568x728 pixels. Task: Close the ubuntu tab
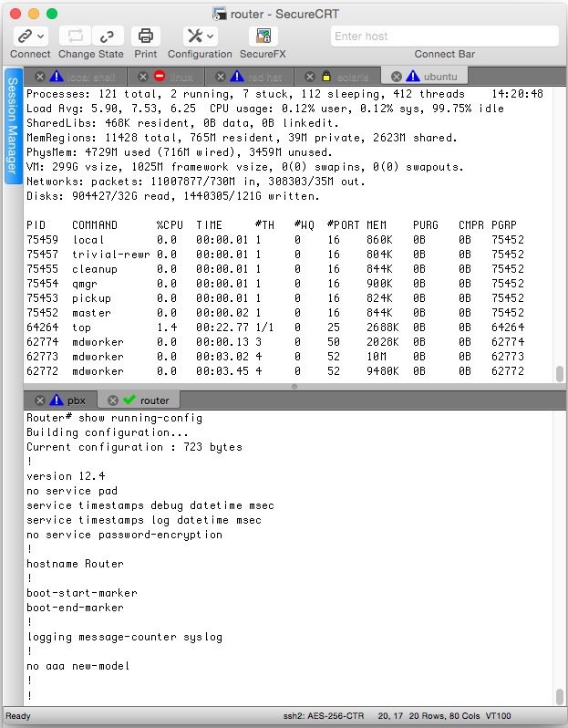397,76
